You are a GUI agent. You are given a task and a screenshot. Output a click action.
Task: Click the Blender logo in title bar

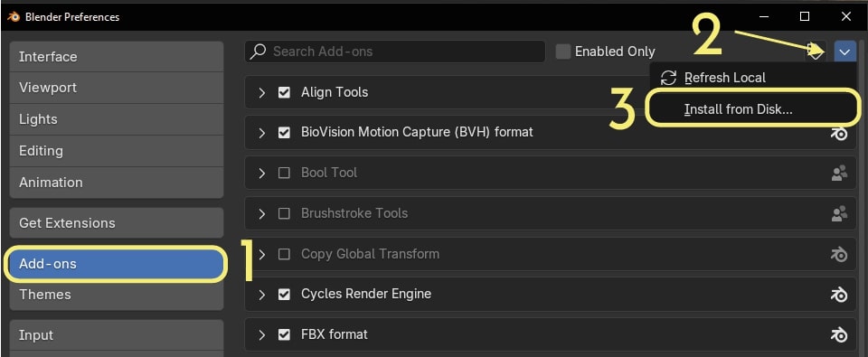click(14, 16)
